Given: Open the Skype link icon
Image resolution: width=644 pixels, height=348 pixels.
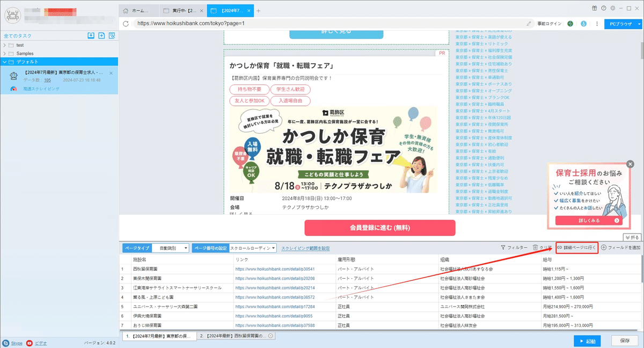Looking at the screenshot, I should [6, 343].
